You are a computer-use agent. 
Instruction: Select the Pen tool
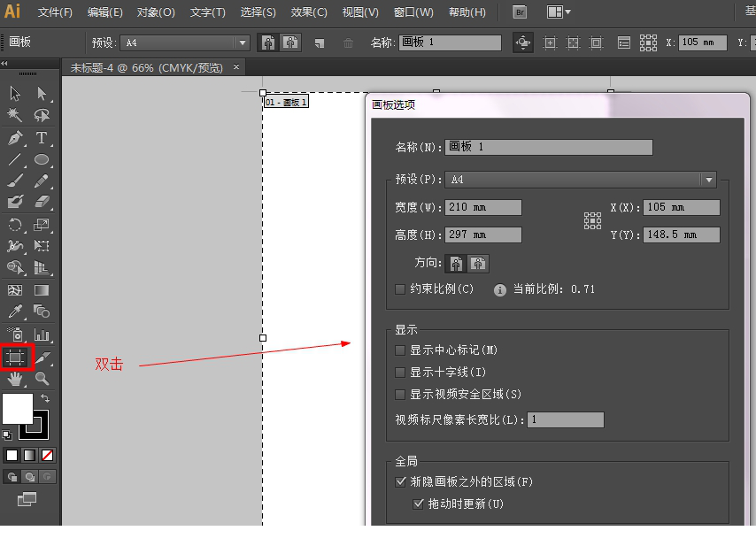coord(16,137)
